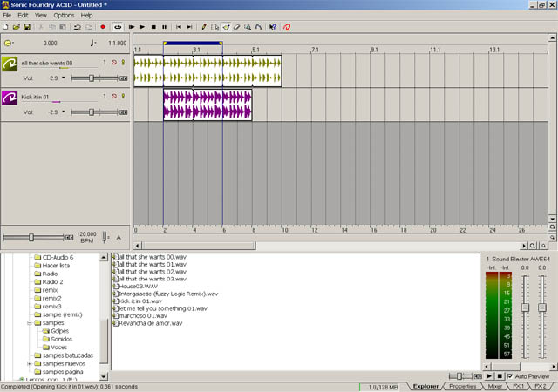The width and height of the screenshot is (558, 392).
Task: Select the Selection tool in the toolbar
Action: pos(214,27)
